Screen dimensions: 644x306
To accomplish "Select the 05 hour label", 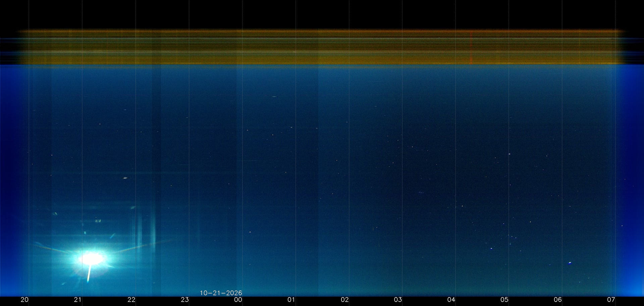I will pos(505,300).
